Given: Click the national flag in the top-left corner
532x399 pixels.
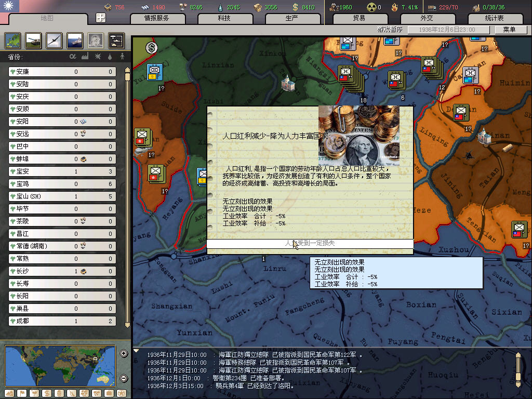Looking at the screenshot, I should click(x=9, y=6).
